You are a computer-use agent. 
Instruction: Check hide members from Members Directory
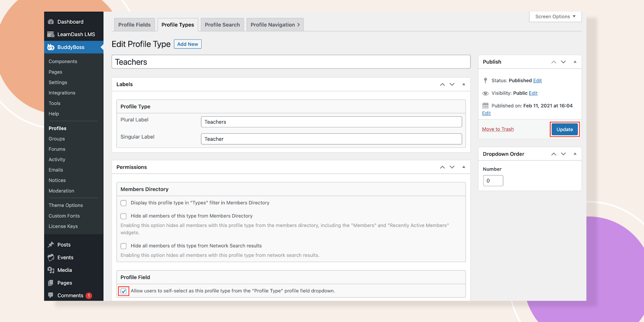[x=124, y=216]
